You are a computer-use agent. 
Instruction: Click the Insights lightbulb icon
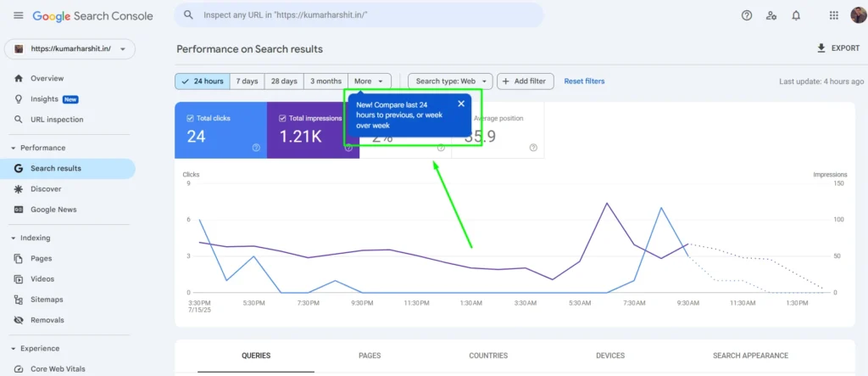tap(19, 98)
